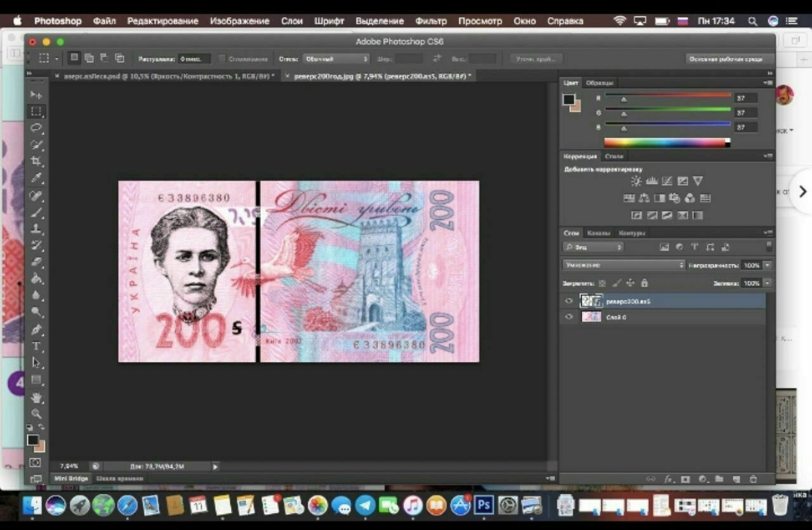Select the Eyedropper tool
The height and width of the screenshot is (530, 812).
(x=36, y=178)
